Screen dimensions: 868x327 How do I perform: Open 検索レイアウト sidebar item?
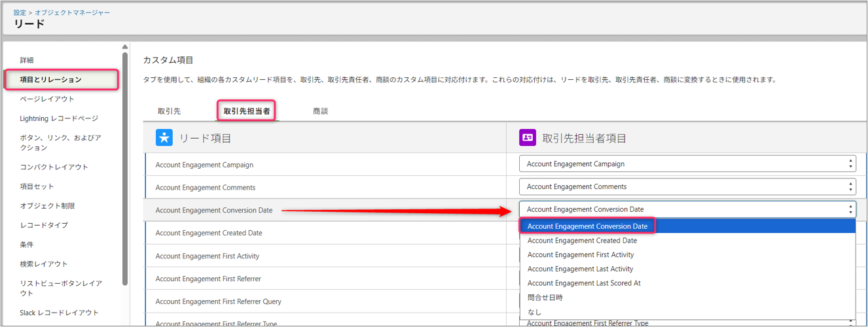(44, 264)
